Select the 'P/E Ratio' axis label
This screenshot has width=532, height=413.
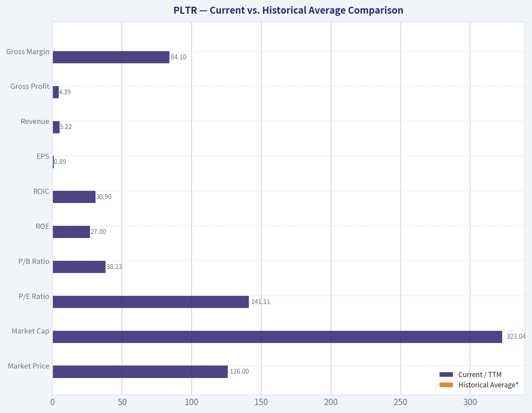pyautogui.click(x=34, y=296)
